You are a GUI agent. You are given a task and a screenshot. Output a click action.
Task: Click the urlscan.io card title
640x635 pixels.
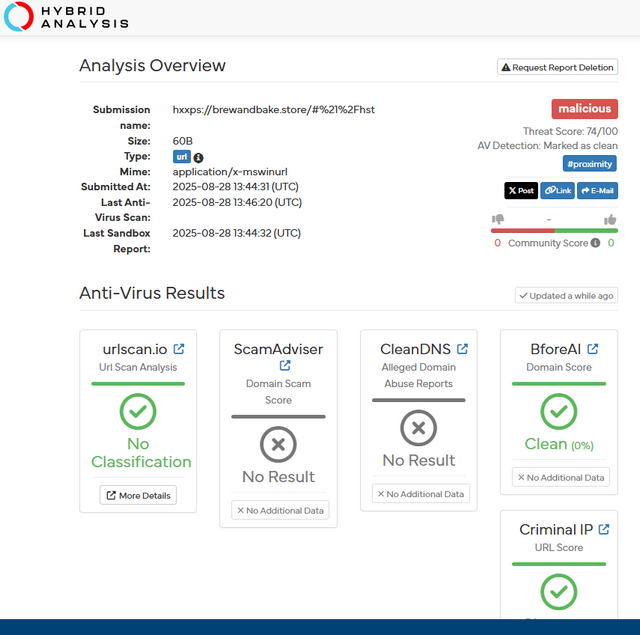pyautogui.click(x=135, y=349)
